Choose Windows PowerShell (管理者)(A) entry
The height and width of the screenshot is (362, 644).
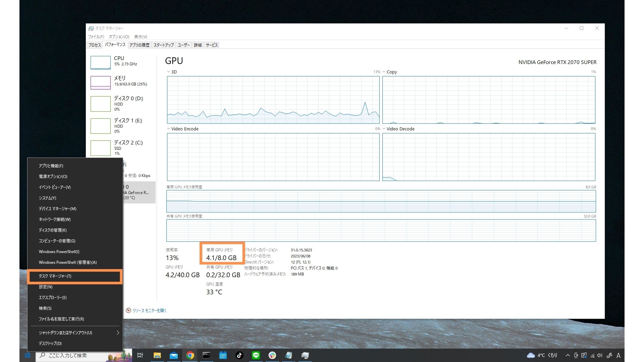75,262
